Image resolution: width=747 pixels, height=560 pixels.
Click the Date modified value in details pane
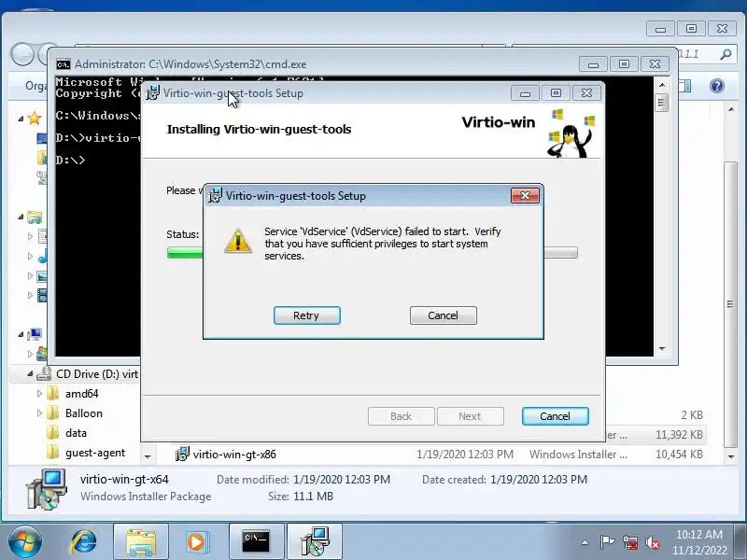point(342,480)
